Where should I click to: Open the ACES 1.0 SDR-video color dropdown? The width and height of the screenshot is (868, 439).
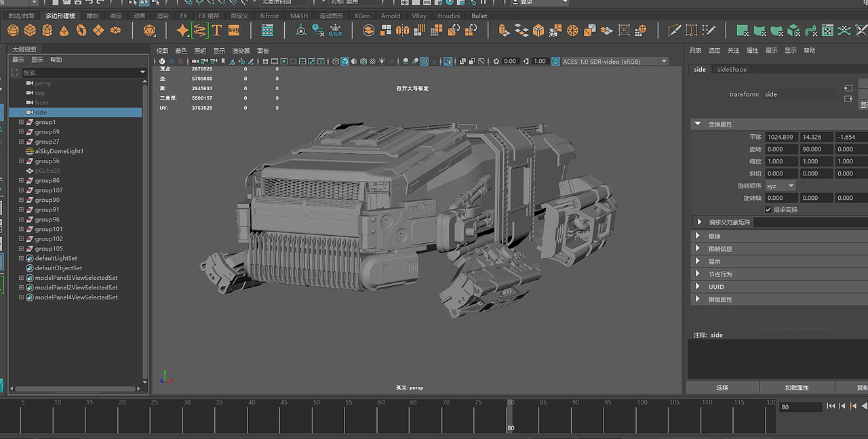615,61
